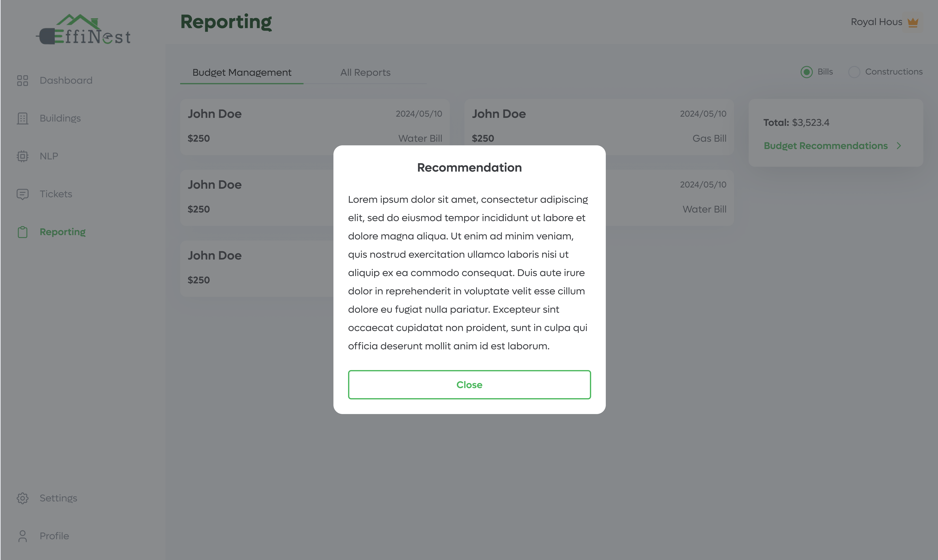Select the Bills radio button
This screenshot has width=938, height=560.
806,72
